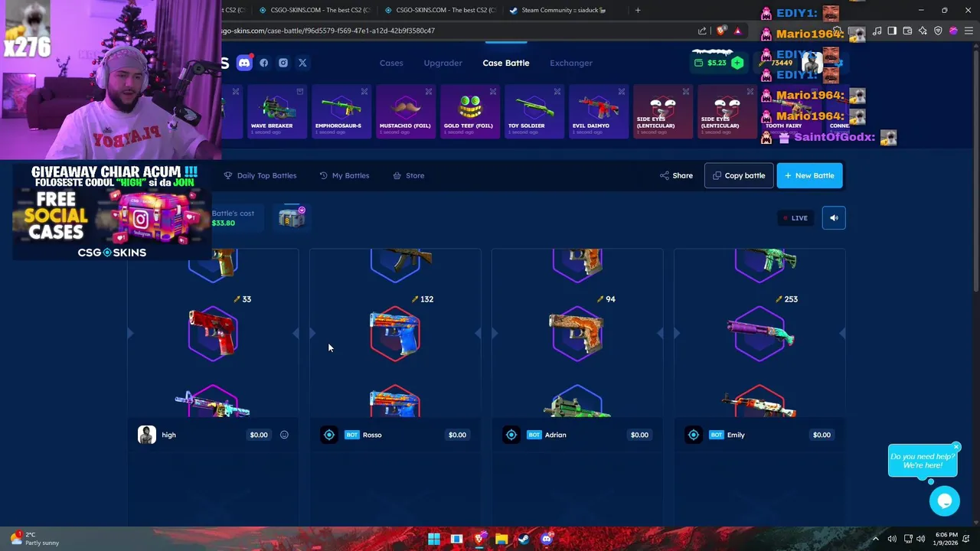This screenshot has width=980, height=551.
Task: Click the LIVE indicator badge
Action: click(795, 218)
